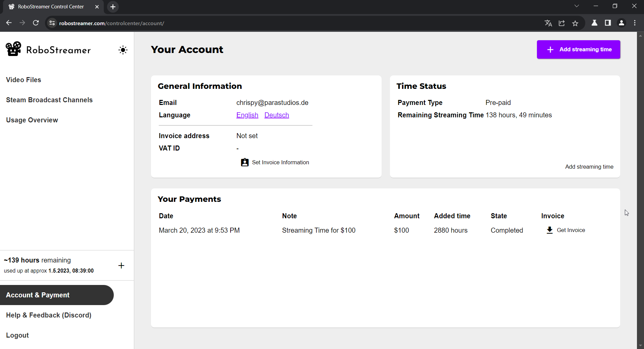Switch language to English
The height and width of the screenshot is (349, 644).
[x=247, y=115]
